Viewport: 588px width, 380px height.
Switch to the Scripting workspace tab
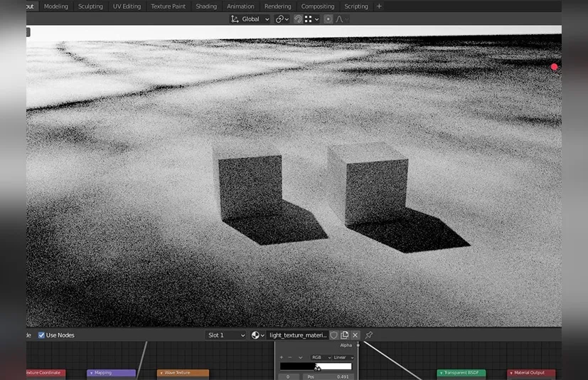coord(356,6)
